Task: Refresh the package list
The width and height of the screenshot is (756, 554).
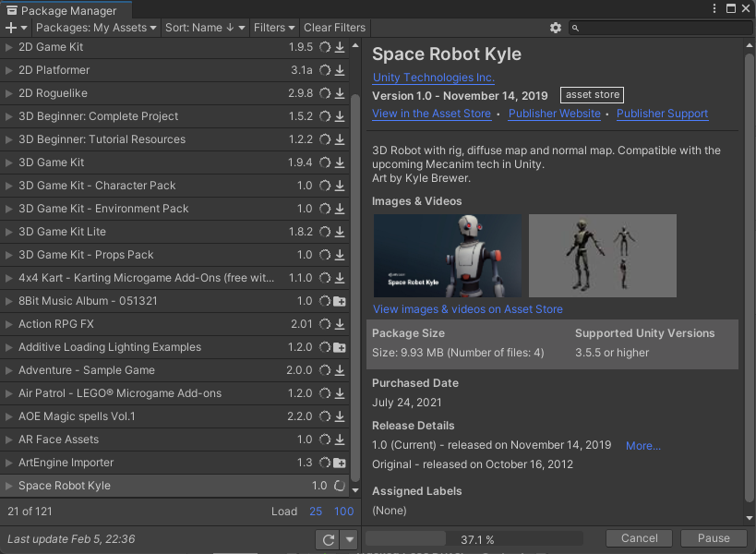Action: (329, 539)
